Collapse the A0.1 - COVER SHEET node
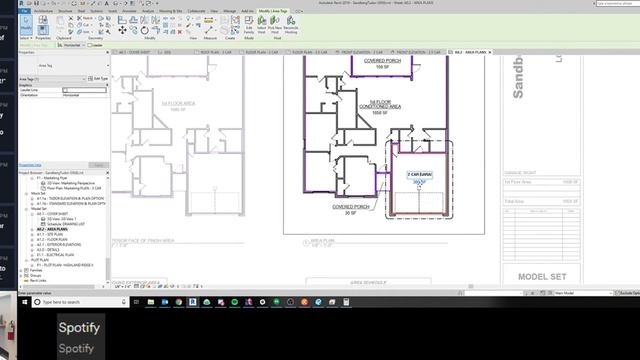 tap(32, 214)
